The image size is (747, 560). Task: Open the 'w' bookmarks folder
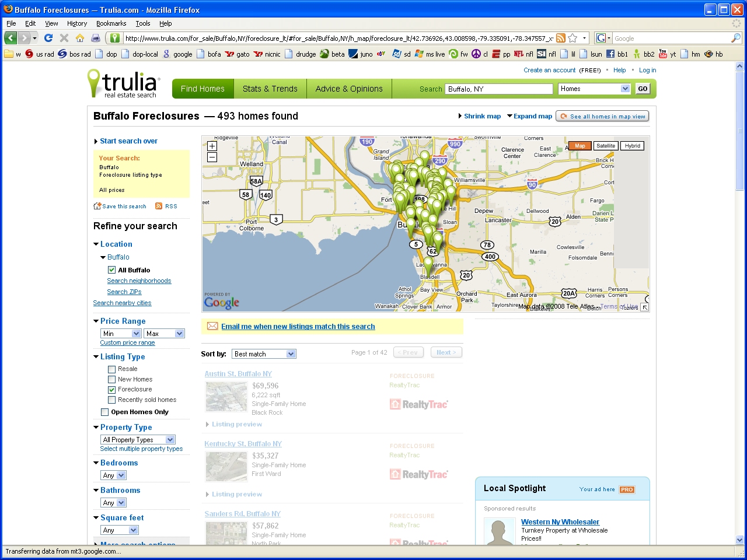(x=13, y=54)
